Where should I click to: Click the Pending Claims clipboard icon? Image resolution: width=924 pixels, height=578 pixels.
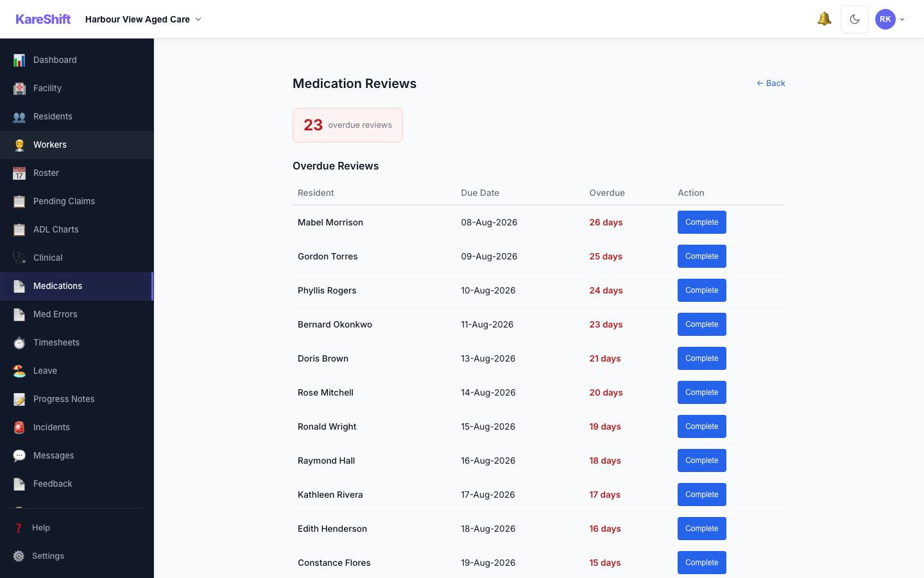19,201
